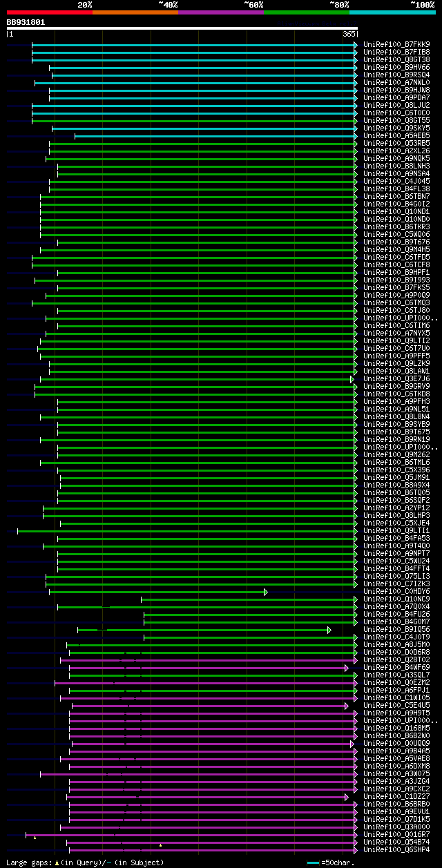Click the purple ~60% identity legend segment
This screenshot has height=868, width=442.
[x=221, y=12]
